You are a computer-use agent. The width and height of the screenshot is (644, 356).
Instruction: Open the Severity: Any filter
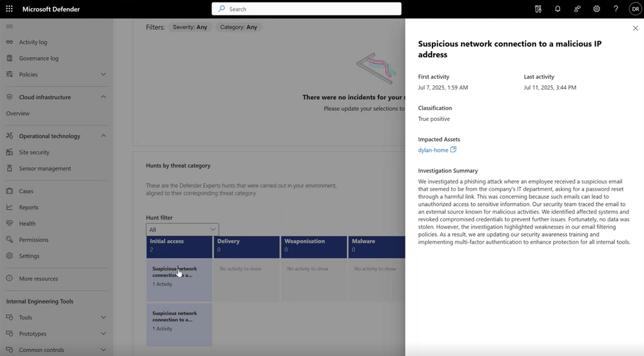[190, 27]
